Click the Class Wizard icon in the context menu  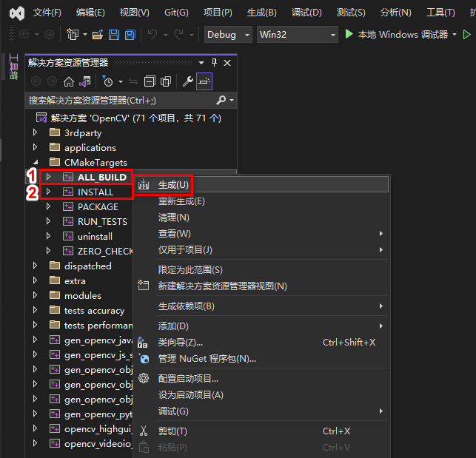pyautogui.click(x=142, y=343)
